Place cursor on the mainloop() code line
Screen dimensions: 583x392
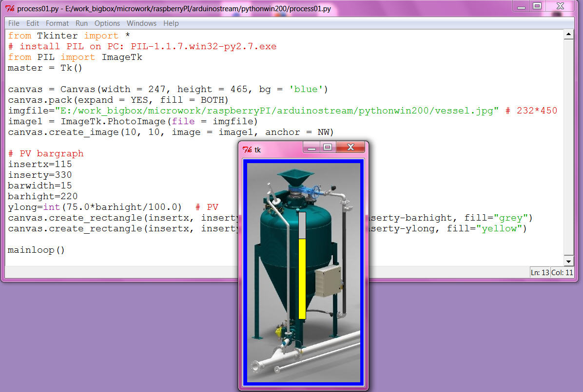[x=37, y=250]
